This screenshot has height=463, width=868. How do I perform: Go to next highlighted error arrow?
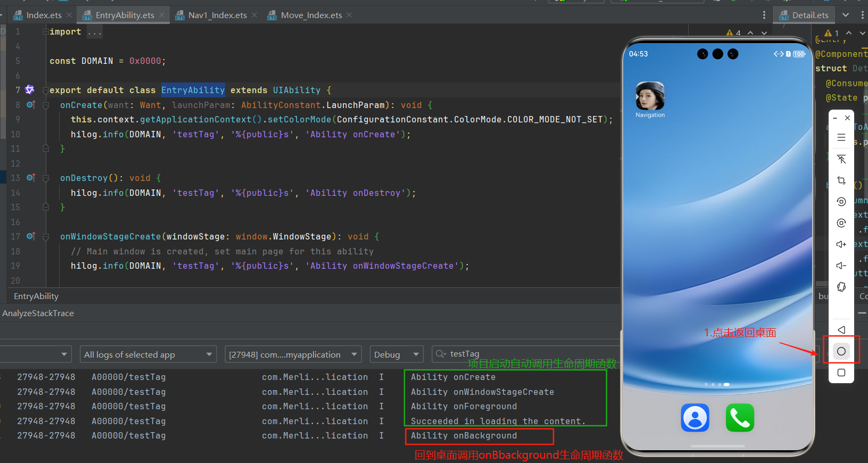764,33
